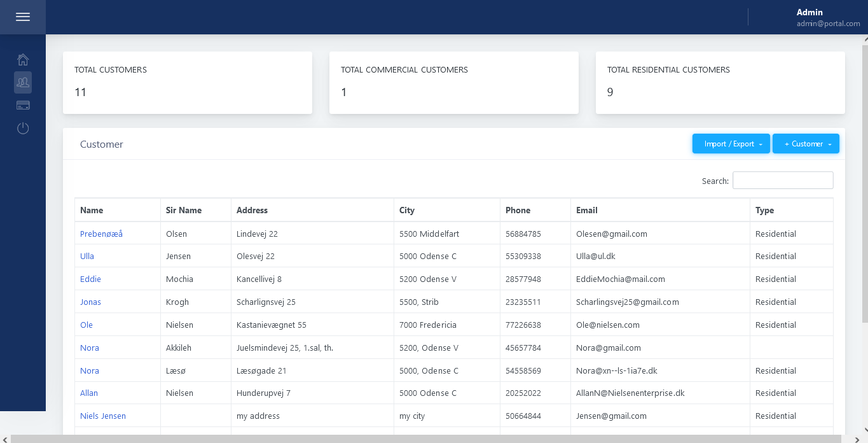Open the + Customer dropdown button
Viewport: 868px width, 443px height.
point(806,144)
